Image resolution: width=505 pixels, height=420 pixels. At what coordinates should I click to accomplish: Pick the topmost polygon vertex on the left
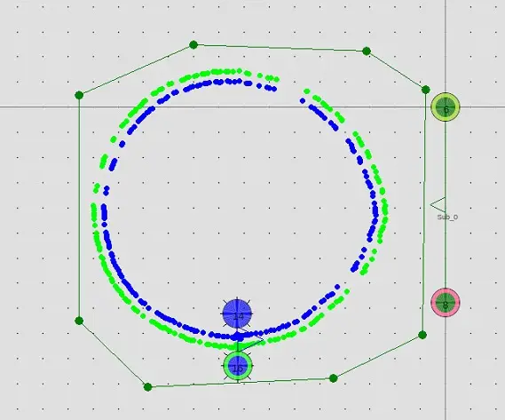[193, 44]
